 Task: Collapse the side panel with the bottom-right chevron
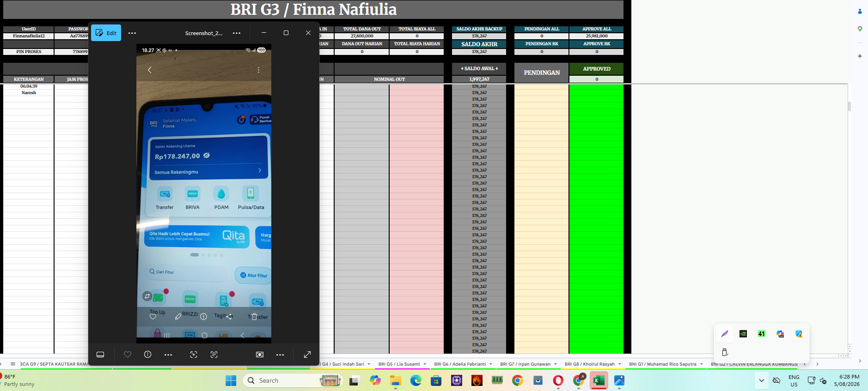[860, 361]
